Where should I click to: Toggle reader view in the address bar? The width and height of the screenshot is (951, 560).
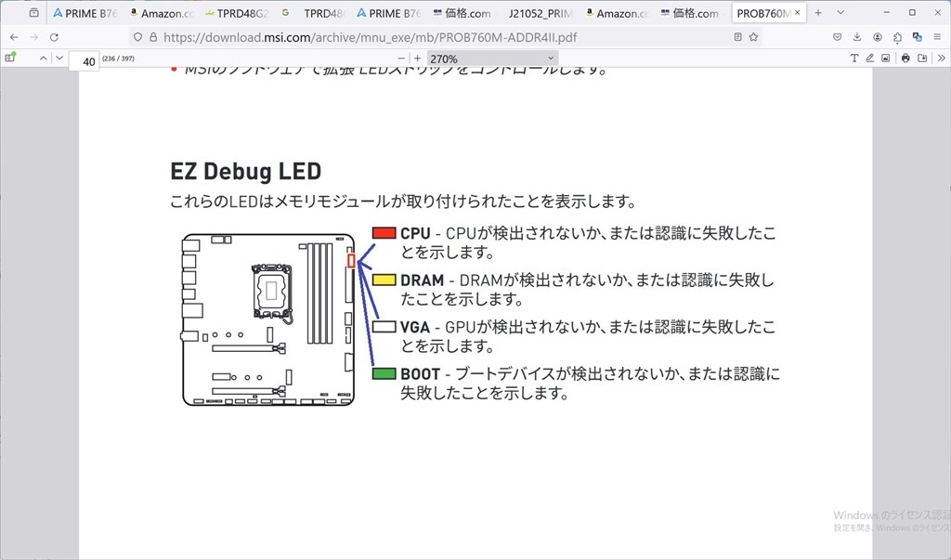[x=737, y=37]
